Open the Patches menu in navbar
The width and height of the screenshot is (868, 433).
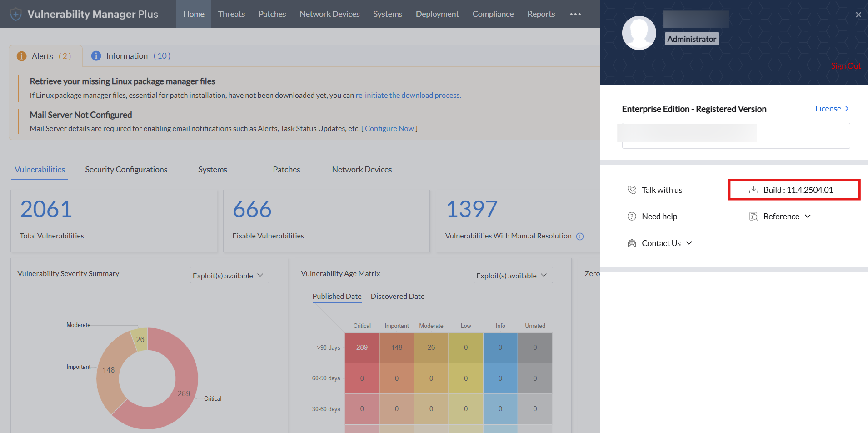click(272, 14)
